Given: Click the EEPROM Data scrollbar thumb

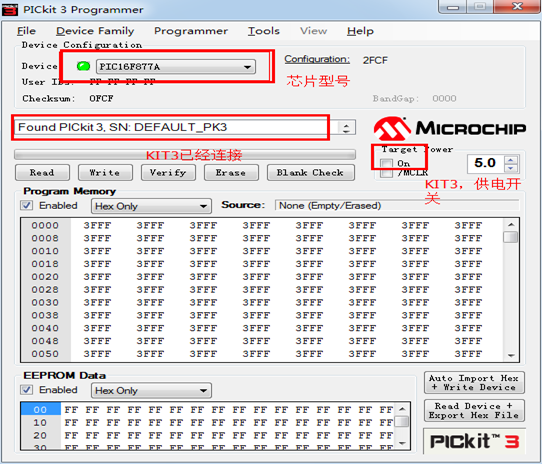Looking at the screenshot, I should coord(402,421).
